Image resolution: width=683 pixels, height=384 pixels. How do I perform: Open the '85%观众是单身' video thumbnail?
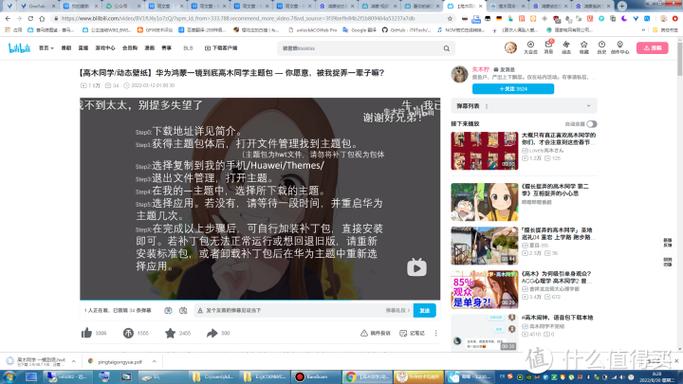click(x=484, y=289)
